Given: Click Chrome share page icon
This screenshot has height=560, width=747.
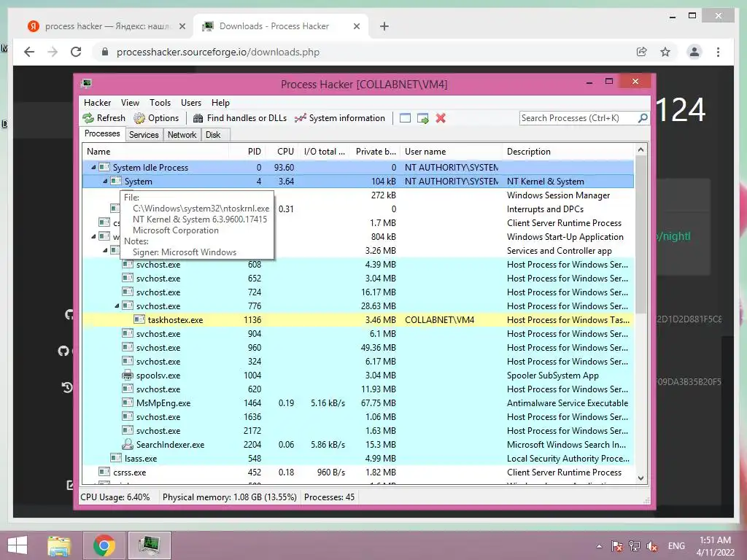Looking at the screenshot, I should (x=642, y=52).
